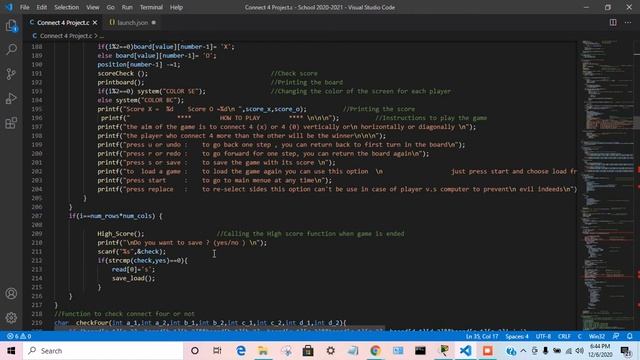This screenshot has height=360, width=640.
Task: Click Ln 35, Col 17 in status bar
Action: point(482,336)
